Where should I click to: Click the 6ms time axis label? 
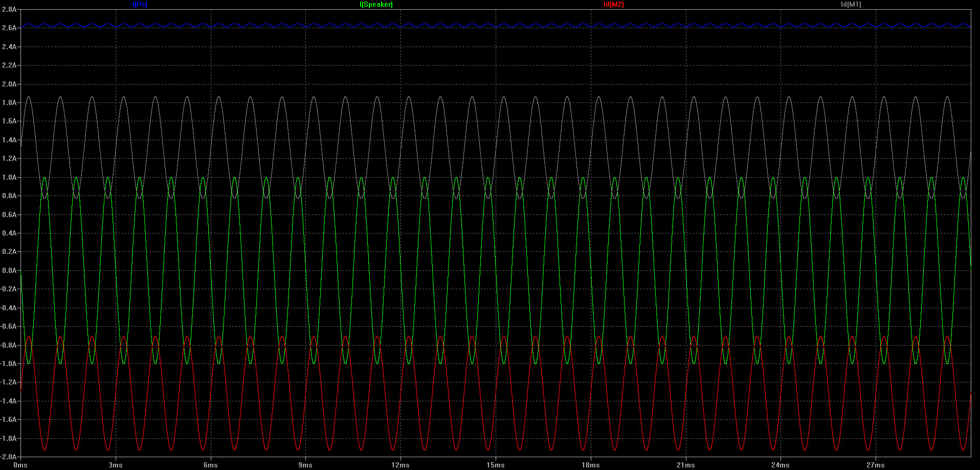tap(211, 465)
